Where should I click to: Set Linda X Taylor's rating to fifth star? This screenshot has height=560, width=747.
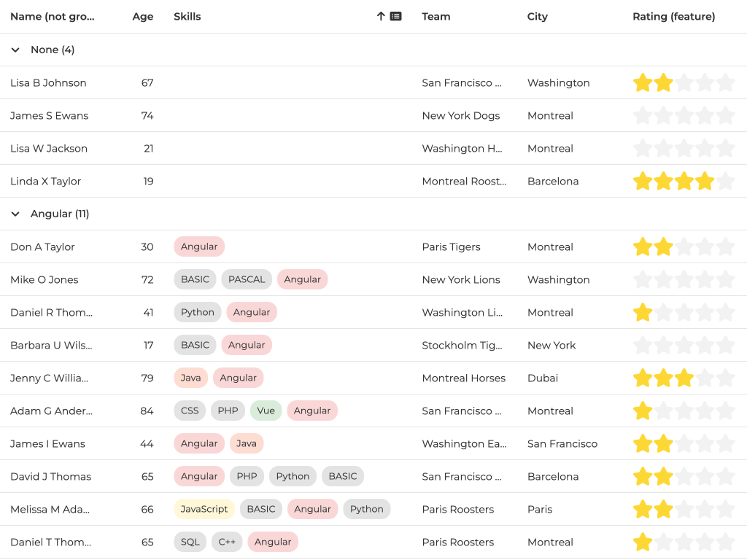pyautogui.click(x=725, y=181)
